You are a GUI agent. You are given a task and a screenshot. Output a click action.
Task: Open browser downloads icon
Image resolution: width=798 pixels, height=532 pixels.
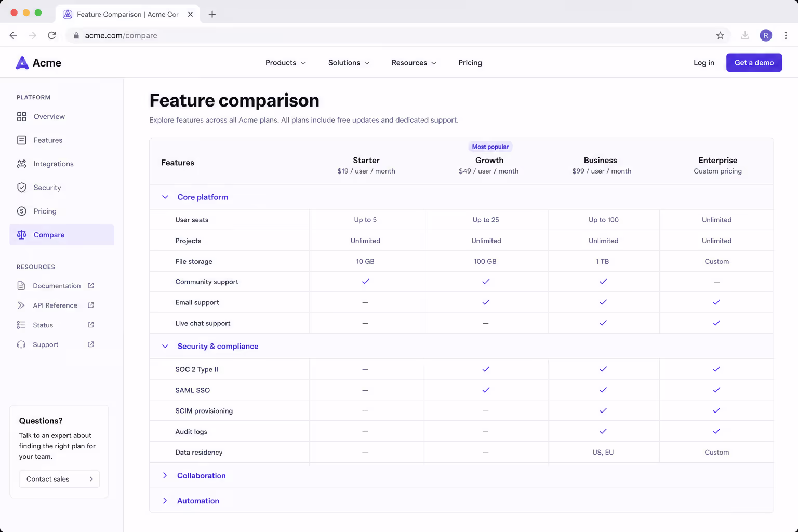click(x=745, y=35)
